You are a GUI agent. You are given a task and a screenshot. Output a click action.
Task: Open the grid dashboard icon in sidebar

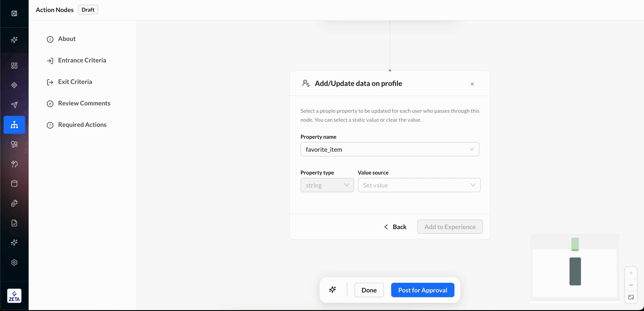(x=14, y=66)
